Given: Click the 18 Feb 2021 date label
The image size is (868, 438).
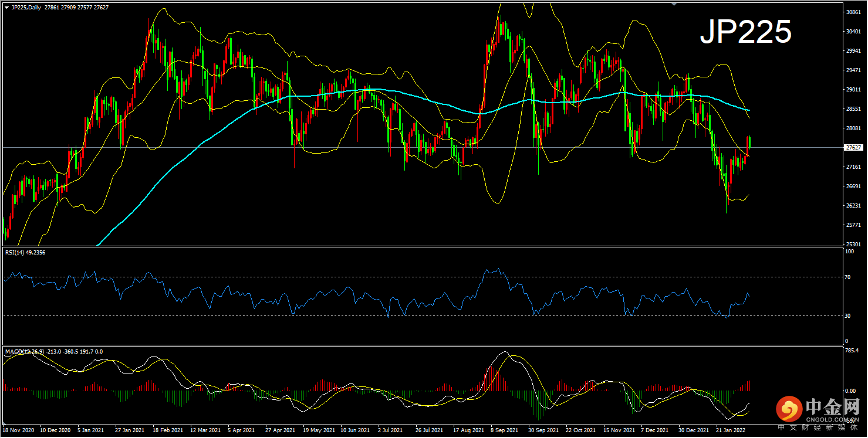Looking at the screenshot, I should coord(167,430).
